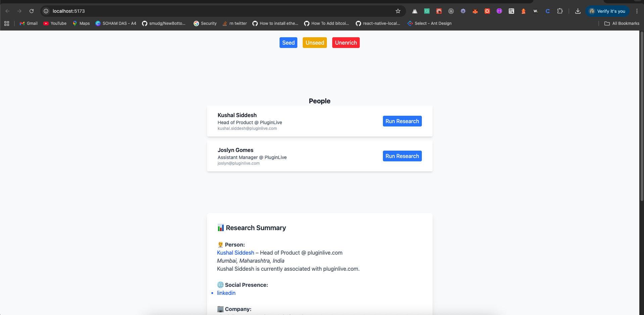The height and width of the screenshot is (315, 644).
Task: Open the Lighthouse extension icon
Action: tap(524, 11)
